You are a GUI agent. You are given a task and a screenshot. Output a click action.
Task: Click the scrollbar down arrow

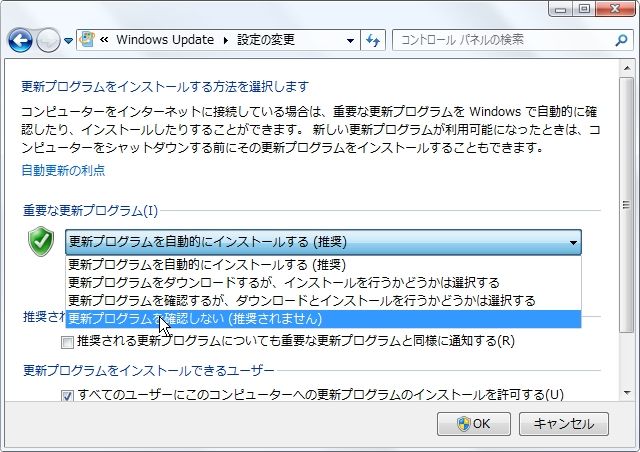click(x=627, y=393)
